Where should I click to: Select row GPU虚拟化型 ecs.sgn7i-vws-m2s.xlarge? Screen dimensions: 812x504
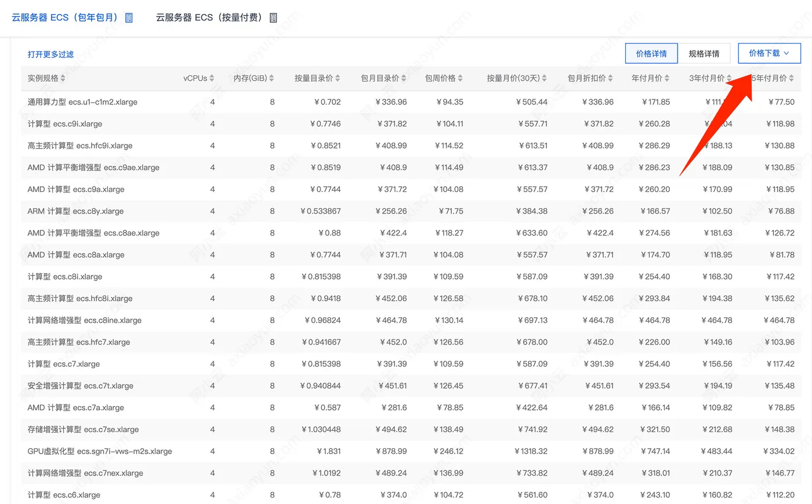[411, 451]
